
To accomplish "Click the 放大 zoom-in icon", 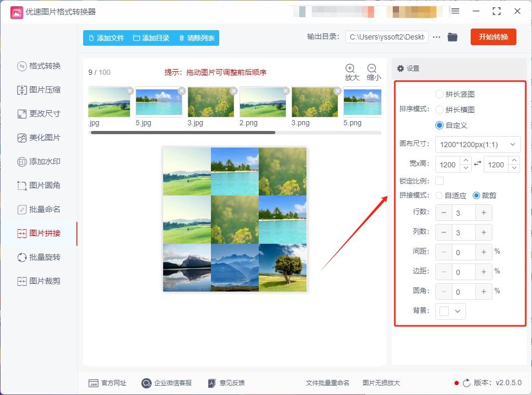I will click(x=351, y=68).
